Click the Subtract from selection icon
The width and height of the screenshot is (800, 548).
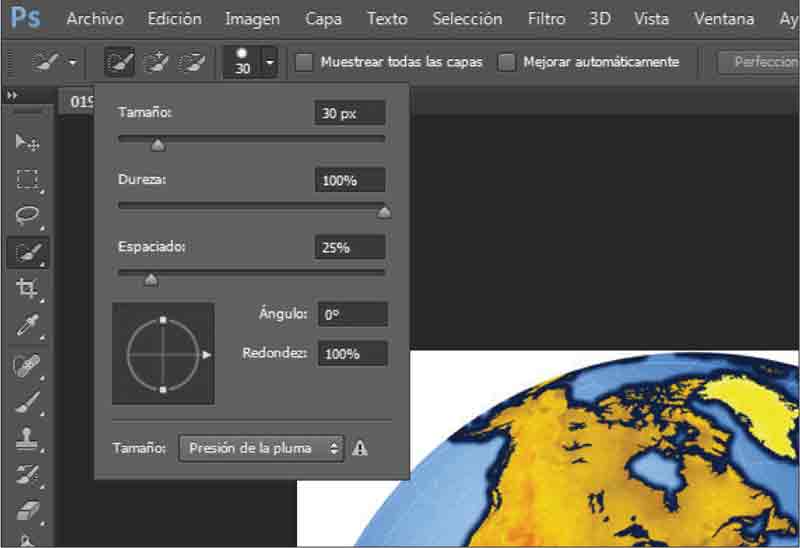click(190, 62)
